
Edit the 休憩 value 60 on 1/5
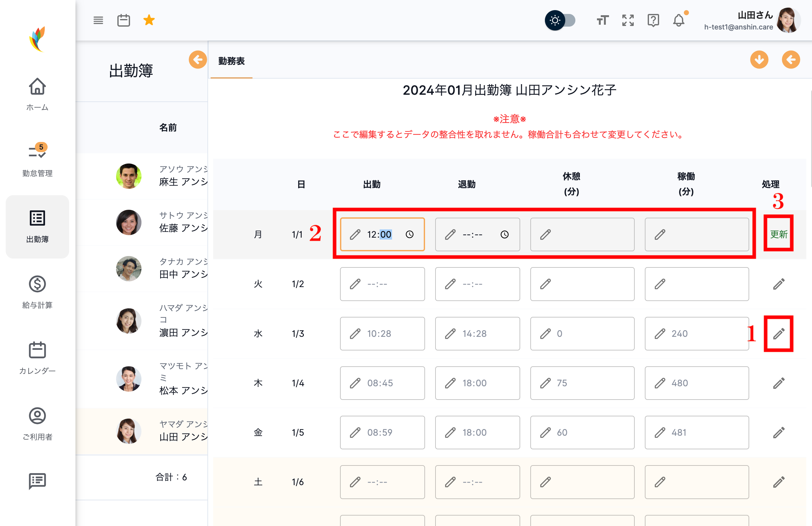[582, 432]
